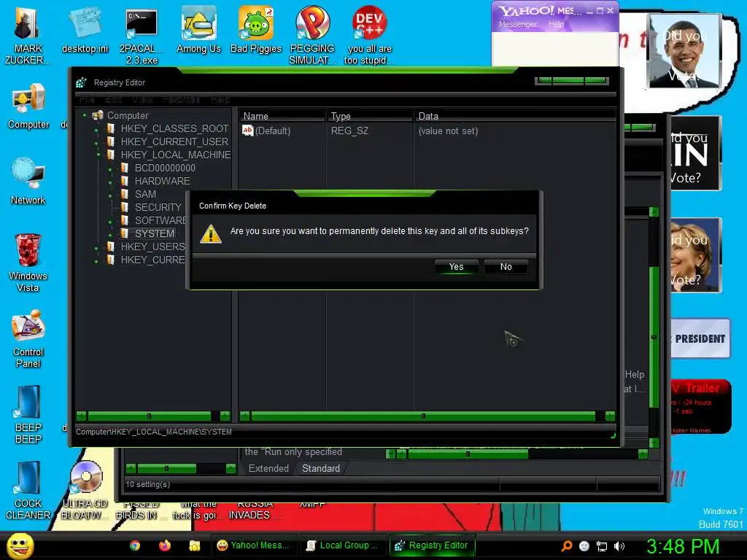
Task: Click the smiley face tray icon
Action: click(x=584, y=546)
